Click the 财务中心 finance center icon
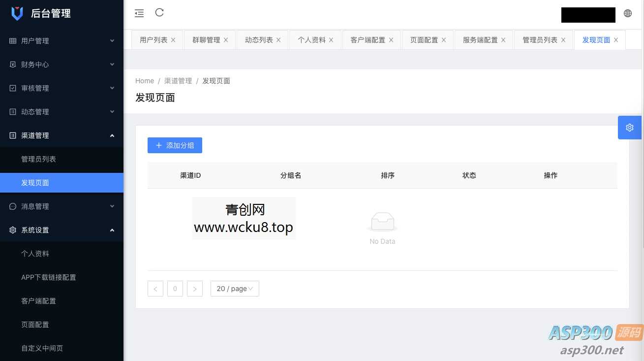The height and width of the screenshot is (361, 644). 12,65
